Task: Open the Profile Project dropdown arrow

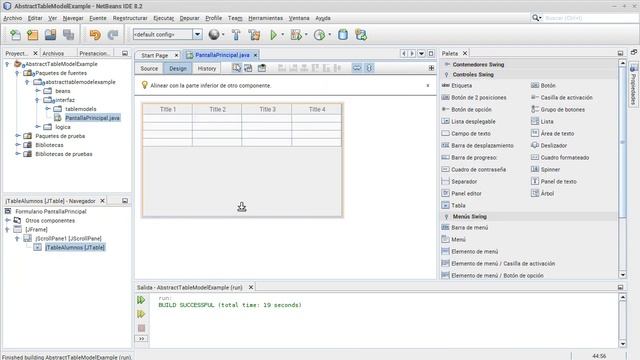Action: pyautogui.click(x=329, y=35)
